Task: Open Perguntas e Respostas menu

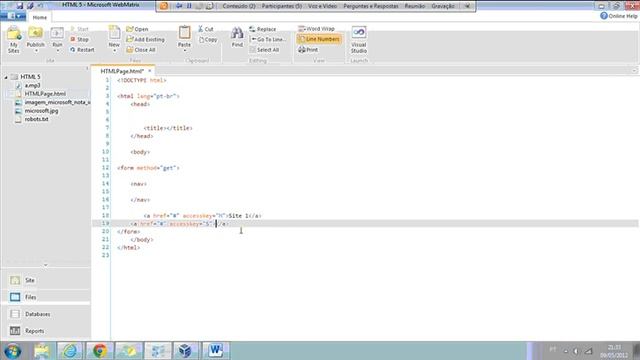Action: [371, 6]
